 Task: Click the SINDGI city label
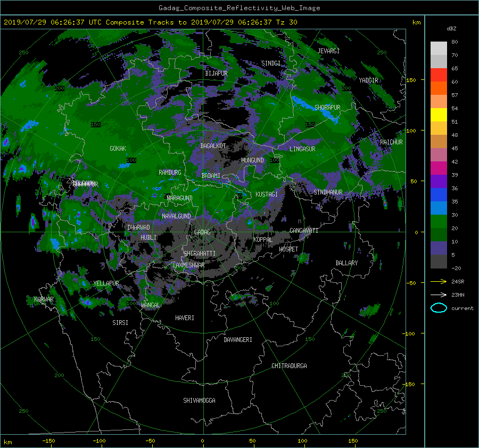click(271, 63)
